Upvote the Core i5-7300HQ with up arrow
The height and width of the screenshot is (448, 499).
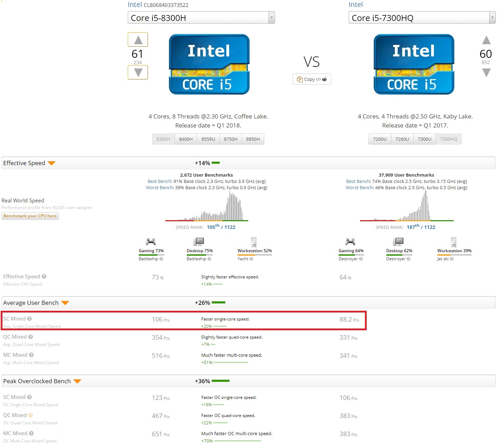click(486, 40)
